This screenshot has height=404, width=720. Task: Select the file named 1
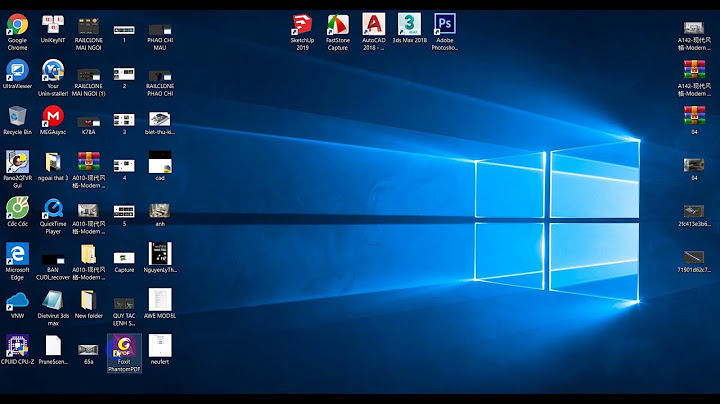coord(124,30)
